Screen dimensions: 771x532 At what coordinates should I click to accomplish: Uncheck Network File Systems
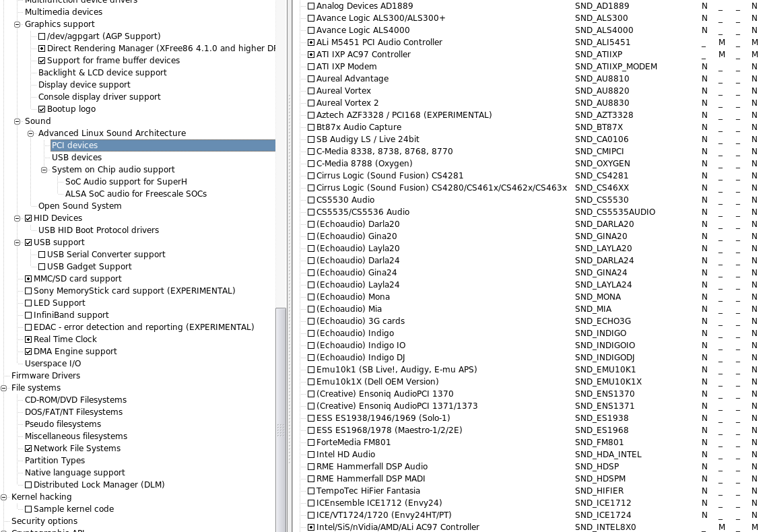(28, 448)
